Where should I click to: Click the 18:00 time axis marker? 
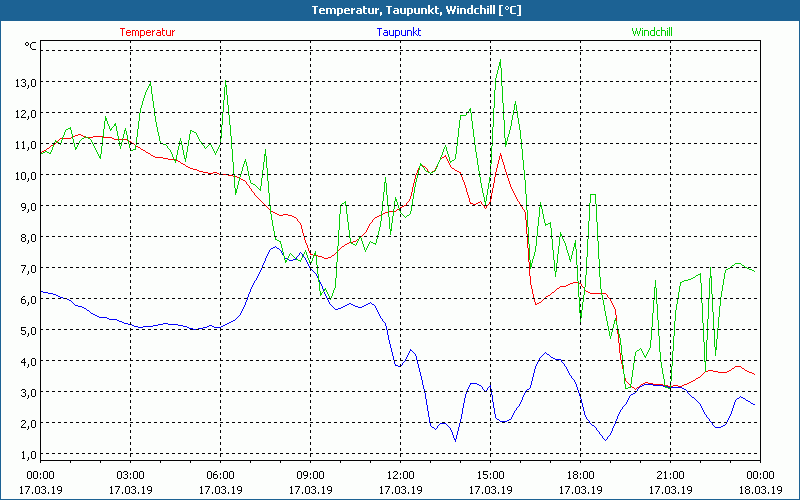pos(580,475)
